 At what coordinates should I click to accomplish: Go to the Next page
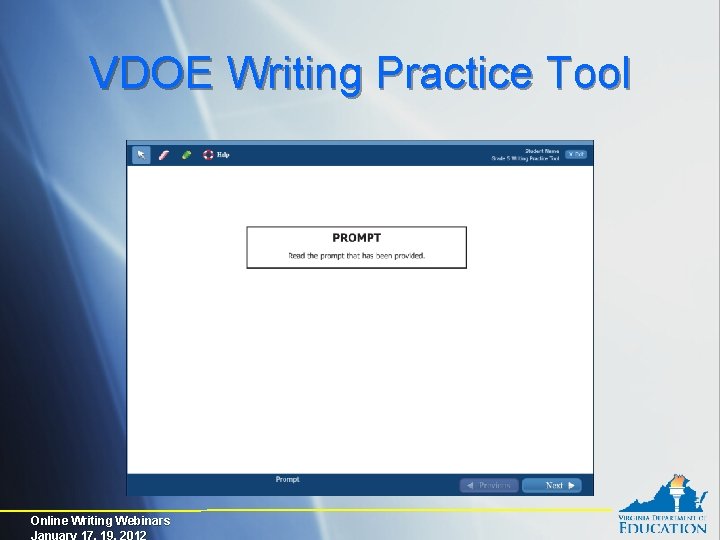552,485
